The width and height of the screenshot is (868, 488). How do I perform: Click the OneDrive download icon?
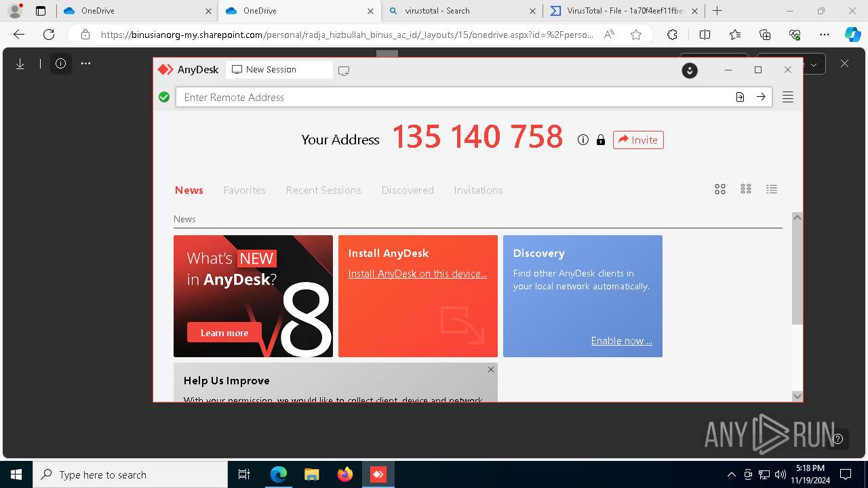(20, 64)
